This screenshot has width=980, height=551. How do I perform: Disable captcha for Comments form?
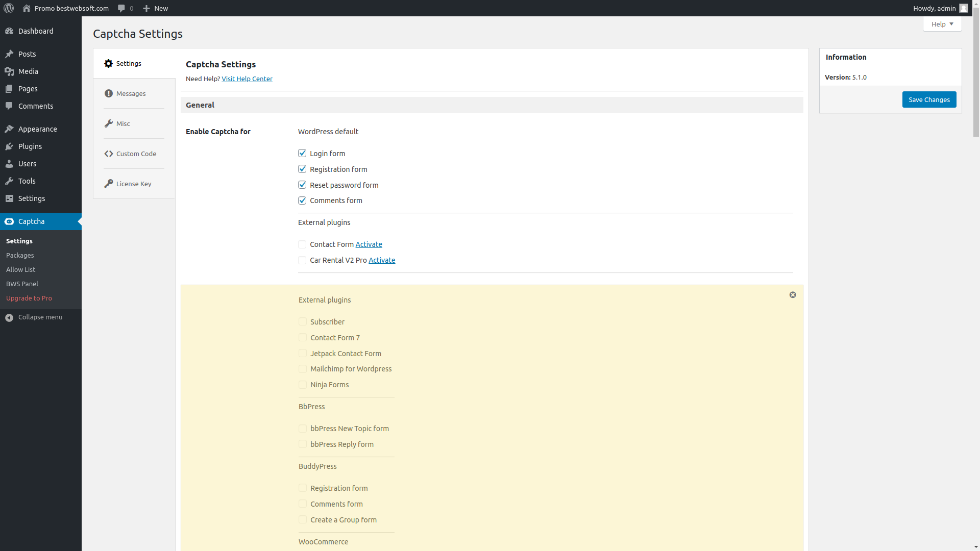(x=302, y=201)
